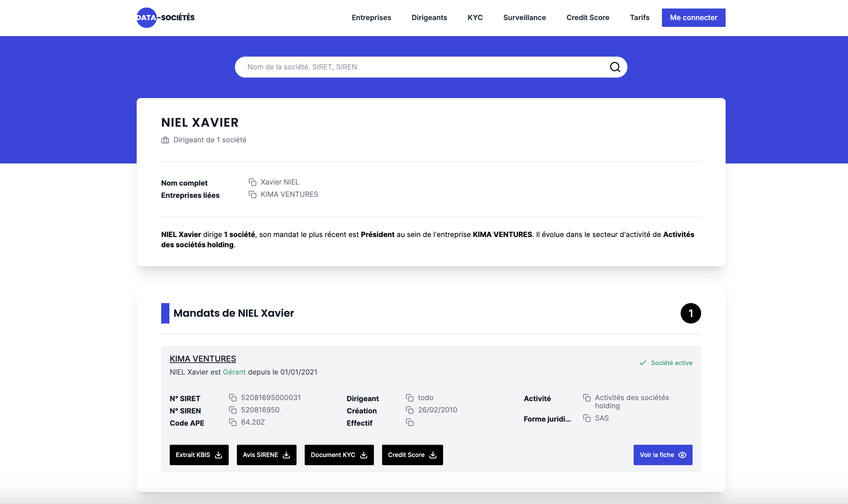Click the text Activités des sociétés holding in the mandate card

[632, 402]
